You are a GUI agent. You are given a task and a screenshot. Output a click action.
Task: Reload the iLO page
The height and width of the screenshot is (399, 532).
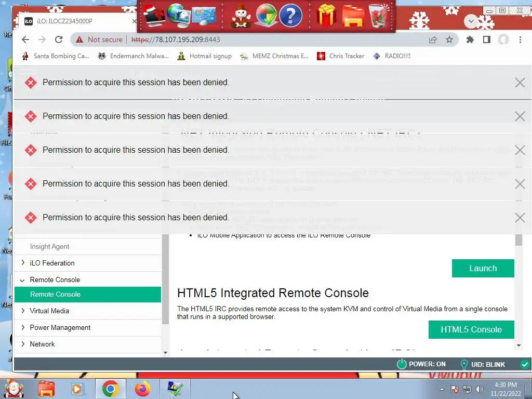coord(59,39)
